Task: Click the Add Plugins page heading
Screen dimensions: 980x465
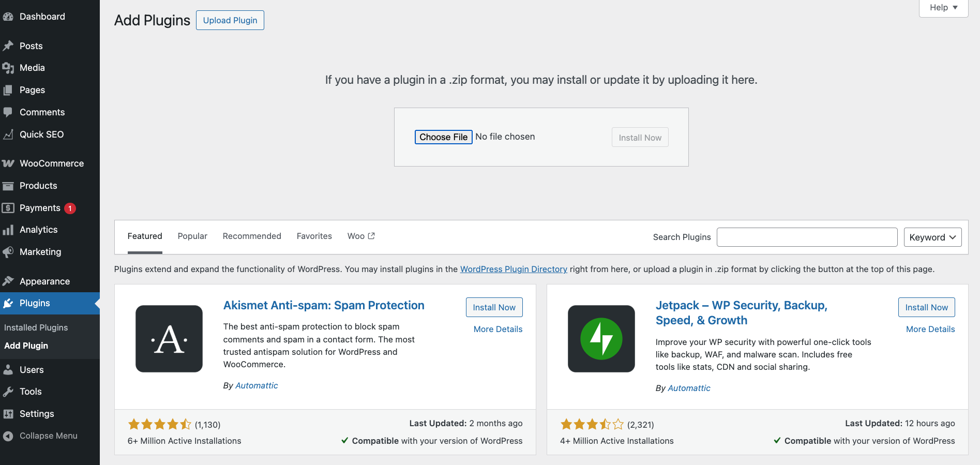Action: pos(152,20)
